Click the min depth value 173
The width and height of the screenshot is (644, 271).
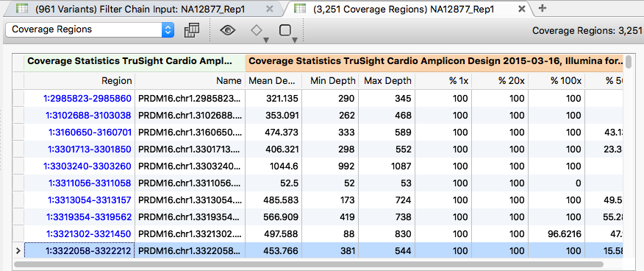pyautogui.click(x=347, y=200)
